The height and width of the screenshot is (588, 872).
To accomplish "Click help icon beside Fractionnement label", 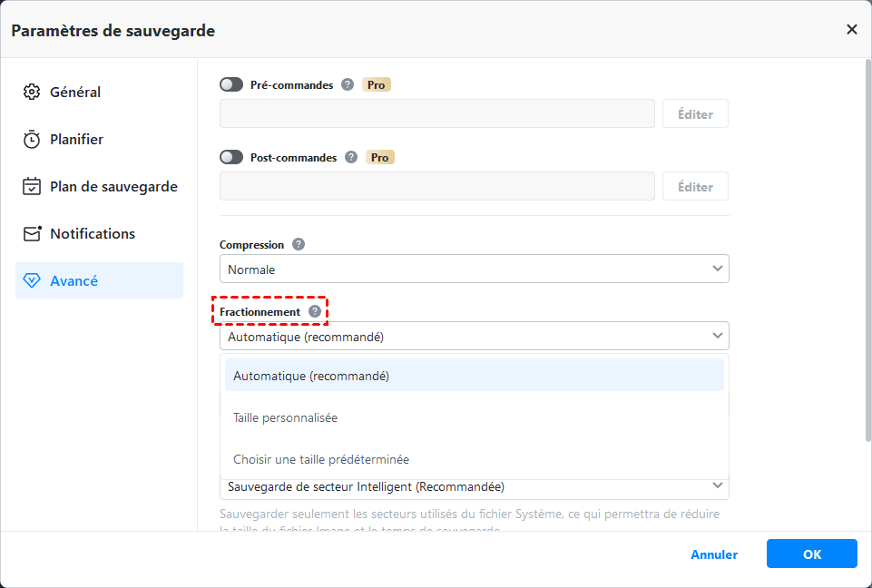I will pyautogui.click(x=315, y=311).
